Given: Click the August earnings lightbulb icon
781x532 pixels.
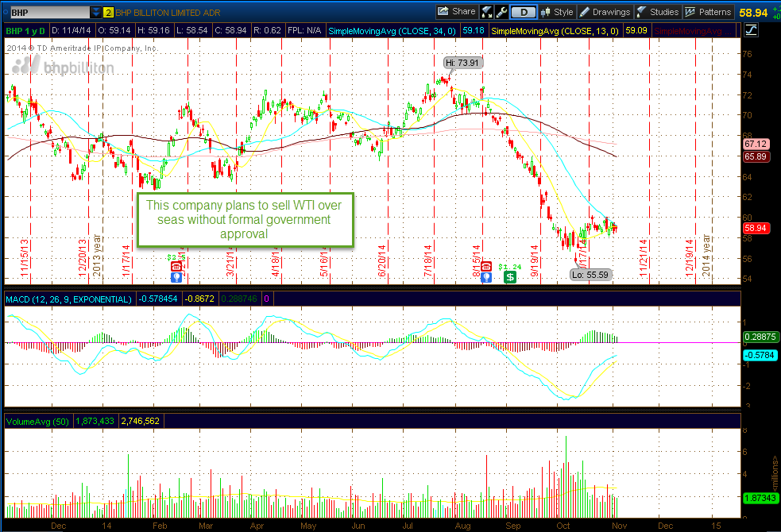Looking at the screenshot, I should (x=486, y=277).
